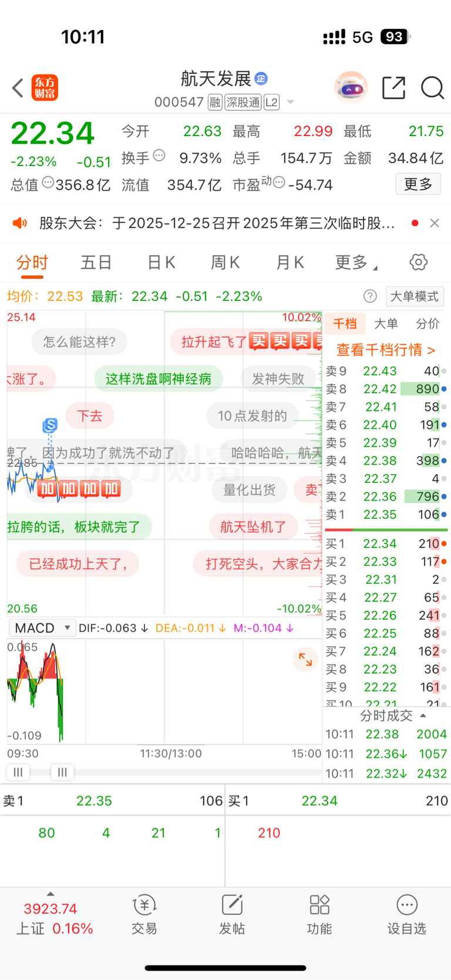The image size is (451, 980).
Task: Tap the speaker announcement icon
Action: point(20,223)
